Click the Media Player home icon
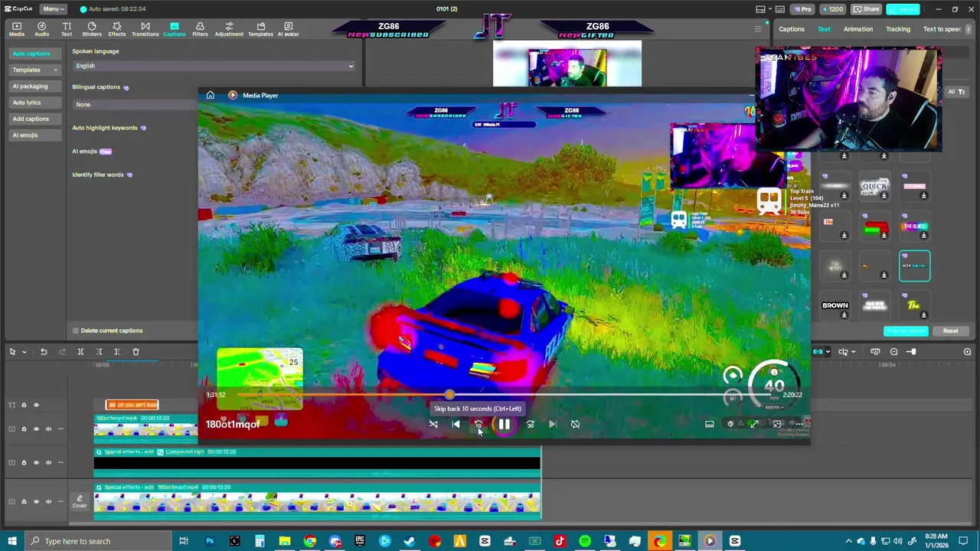 tap(211, 96)
